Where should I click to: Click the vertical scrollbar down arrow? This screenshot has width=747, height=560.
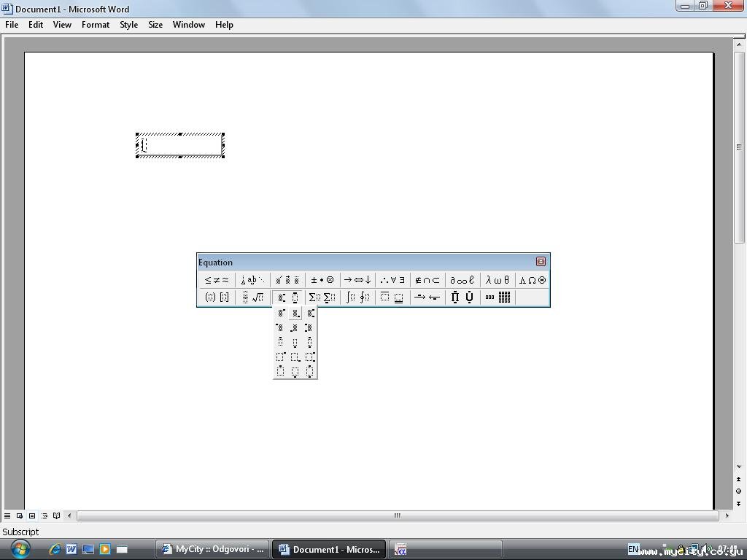click(x=739, y=467)
